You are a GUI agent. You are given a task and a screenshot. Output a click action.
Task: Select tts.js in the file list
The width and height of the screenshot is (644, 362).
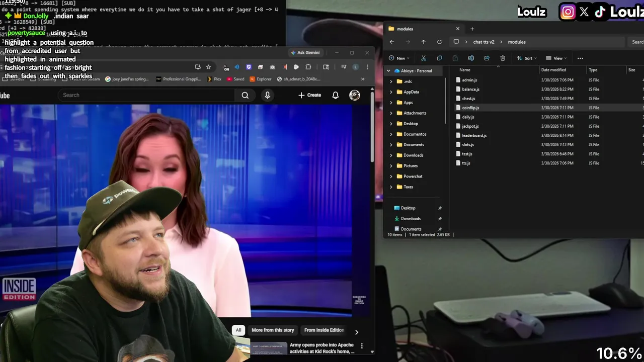(x=466, y=163)
